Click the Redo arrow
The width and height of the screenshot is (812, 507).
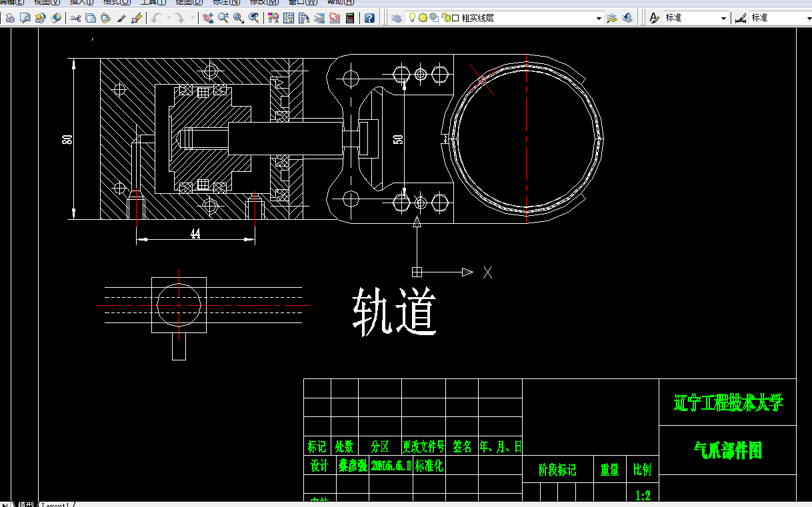pos(180,18)
